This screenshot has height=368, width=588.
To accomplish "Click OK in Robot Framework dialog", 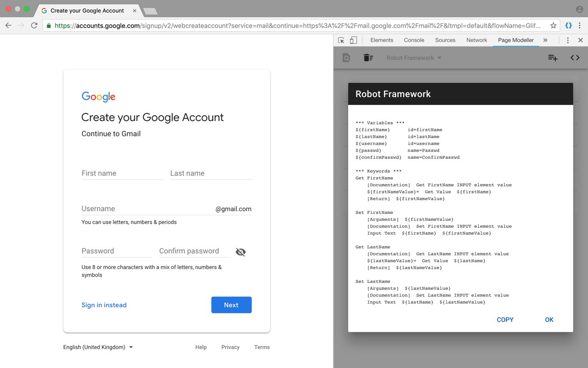I will click(549, 320).
